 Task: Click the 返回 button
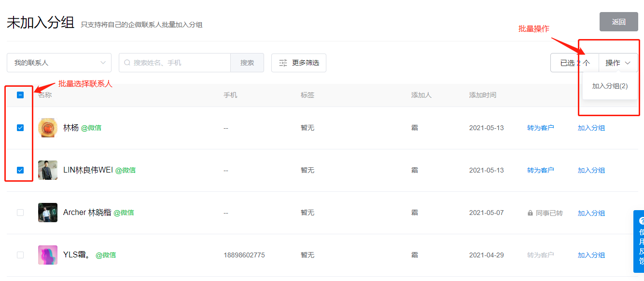click(618, 22)
